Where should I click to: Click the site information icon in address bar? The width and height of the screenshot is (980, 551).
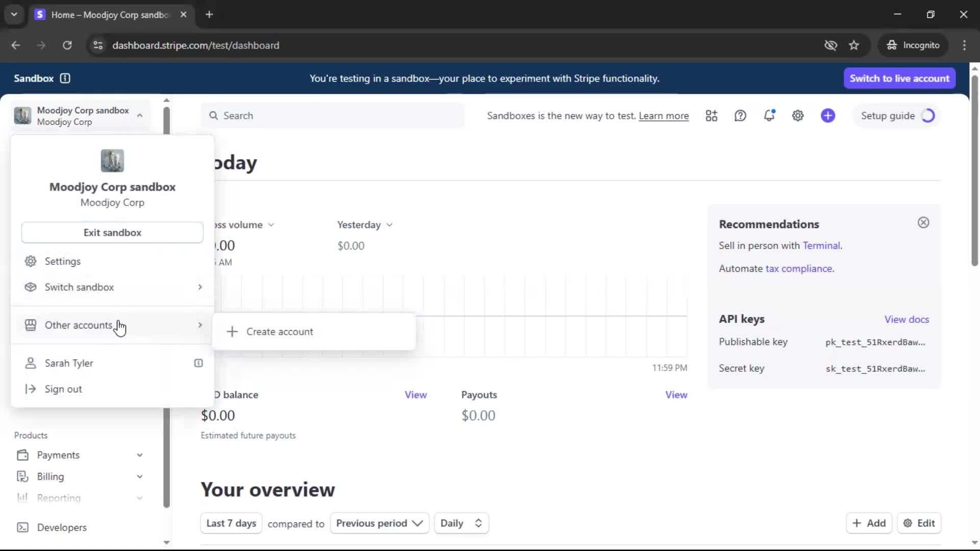[x=98, y=45]
